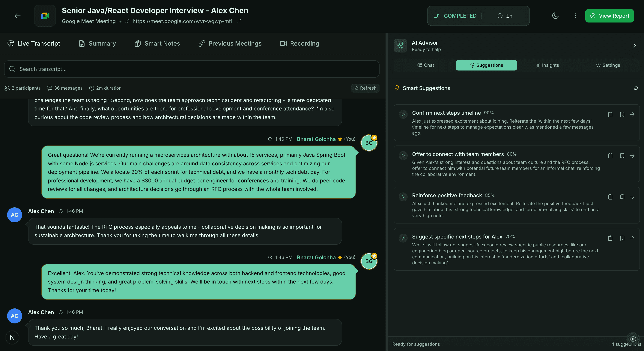
Task: Click the View Report button
Action: pyautogui.click(x=609, y=16)
